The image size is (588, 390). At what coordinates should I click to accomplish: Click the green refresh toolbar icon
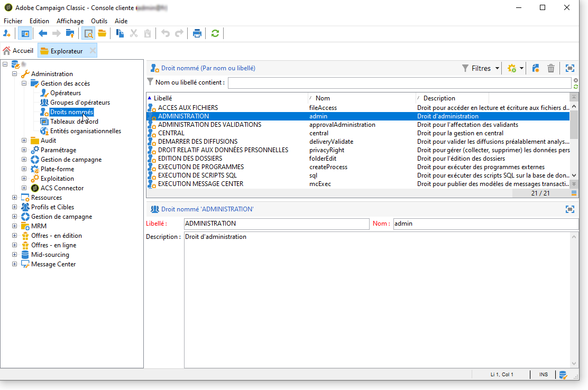coord(215,33)
